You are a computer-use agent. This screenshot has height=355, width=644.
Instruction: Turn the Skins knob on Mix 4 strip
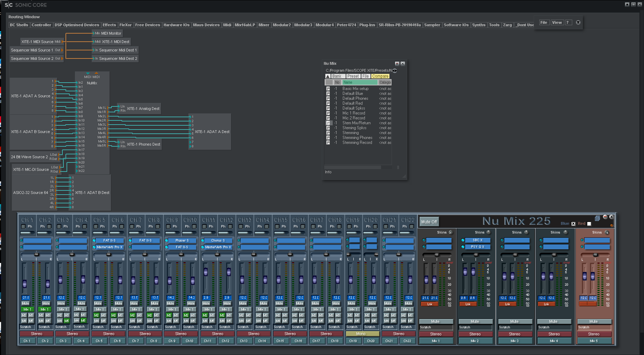pyautogui.click(x=565, y=232)
